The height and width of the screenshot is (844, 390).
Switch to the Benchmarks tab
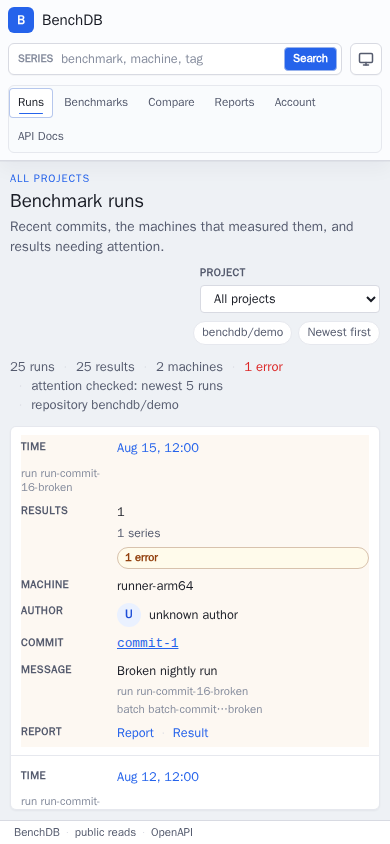tap(96, 102)
